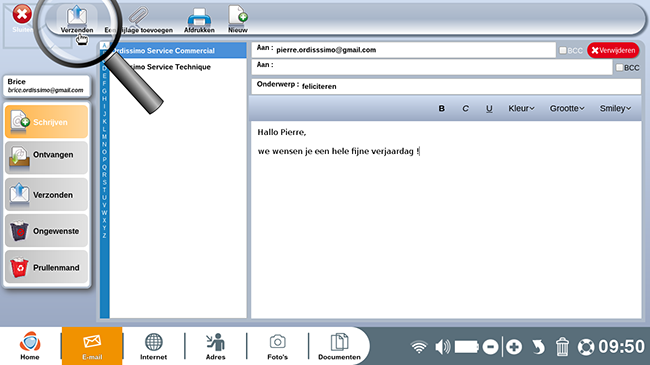Toggle italic formatting C
Viewport: 650px width, 365px height.
(x=465, y=108)
